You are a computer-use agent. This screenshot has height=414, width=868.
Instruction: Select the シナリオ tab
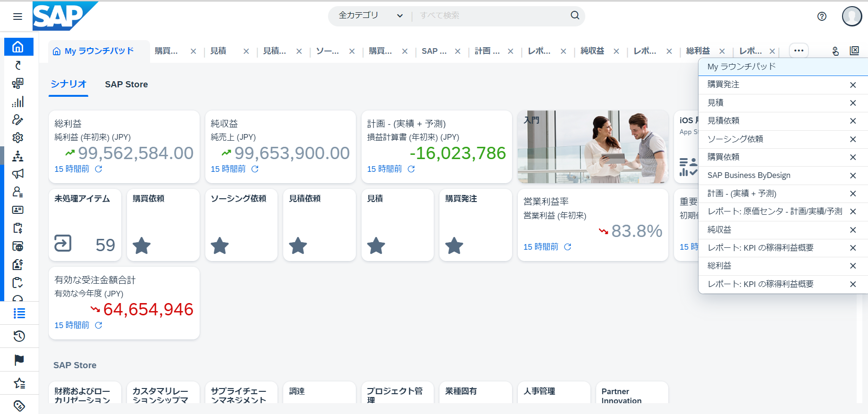coord(68,84)
